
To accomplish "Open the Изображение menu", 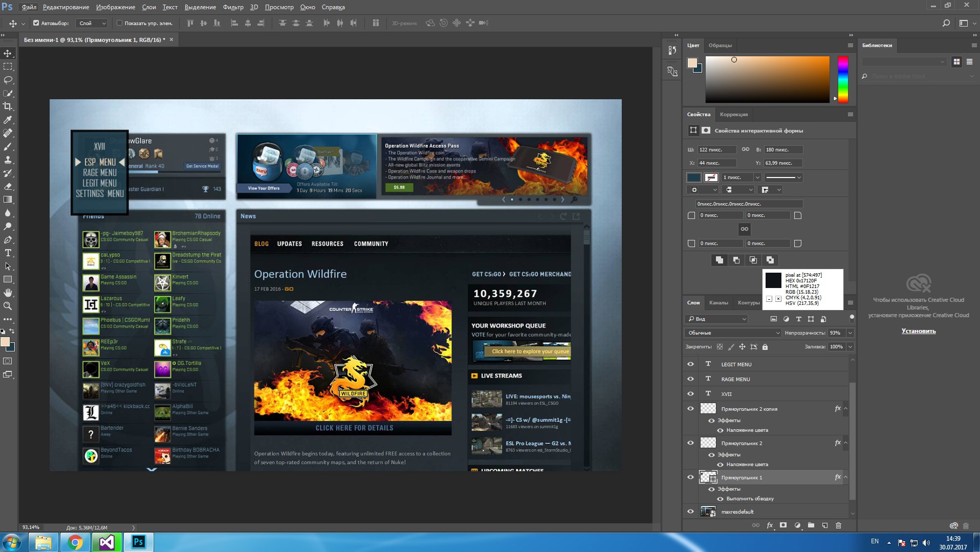I will point(116,7).
